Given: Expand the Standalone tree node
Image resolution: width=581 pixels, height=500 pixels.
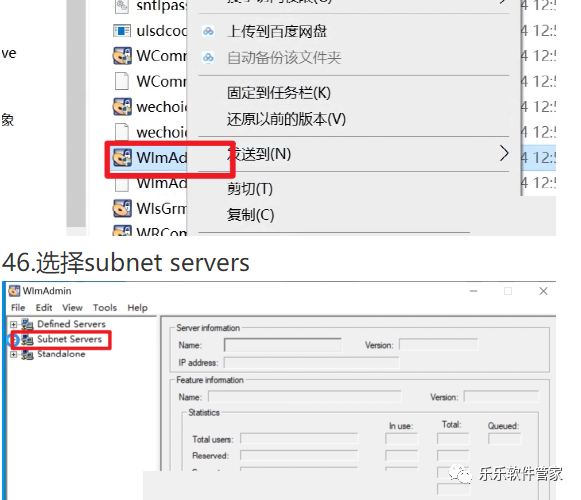Looking at the screenshot, I should 14,354.
